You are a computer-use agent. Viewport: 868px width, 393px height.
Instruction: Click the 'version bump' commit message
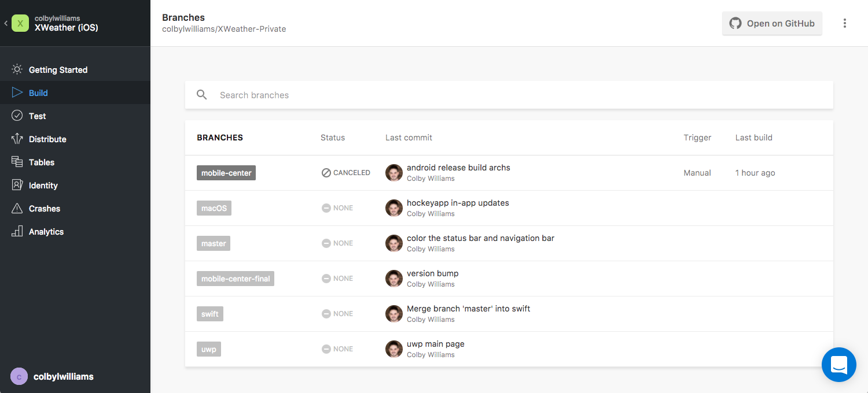pos(433,273)
